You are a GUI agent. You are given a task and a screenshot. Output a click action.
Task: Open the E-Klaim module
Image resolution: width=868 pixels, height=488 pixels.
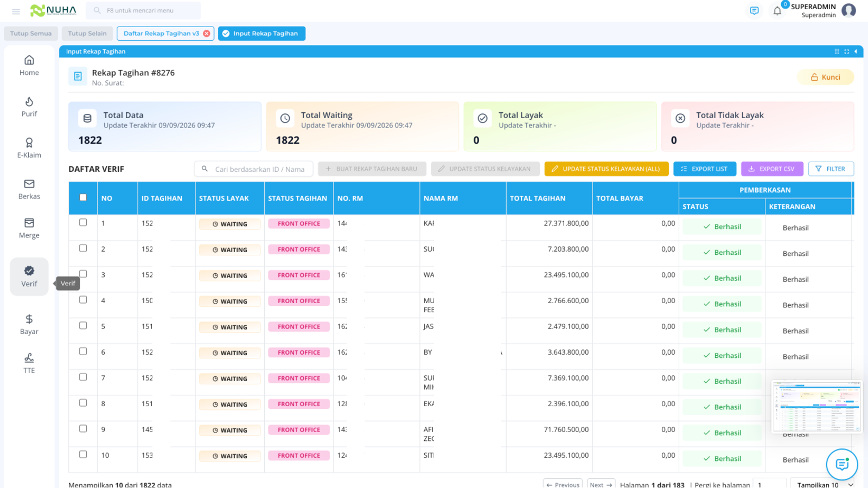(x=29, y=148)
